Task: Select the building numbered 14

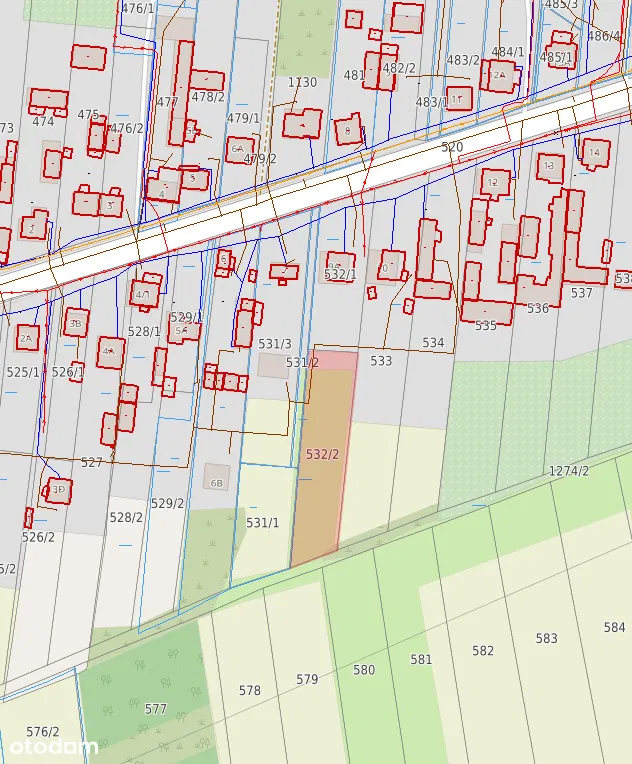Action: (594, 153)
